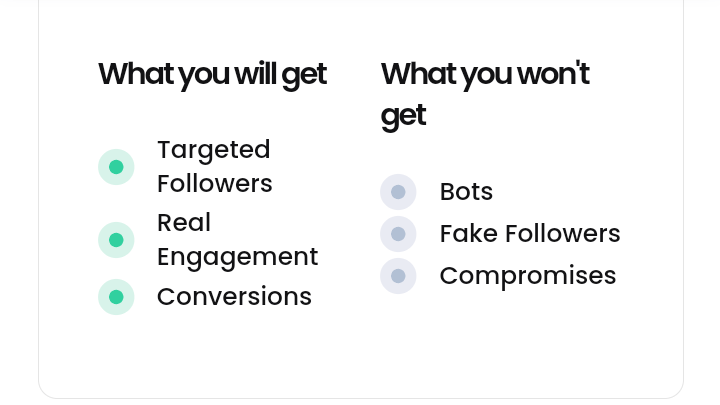Click the "Bots" list item text
The image size is (720, 405).
466,192
